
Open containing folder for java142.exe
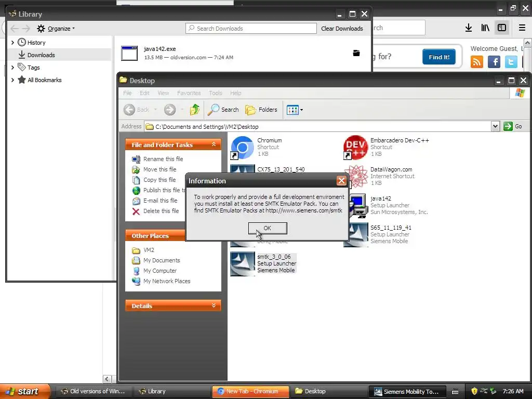[x=356, y=53]
